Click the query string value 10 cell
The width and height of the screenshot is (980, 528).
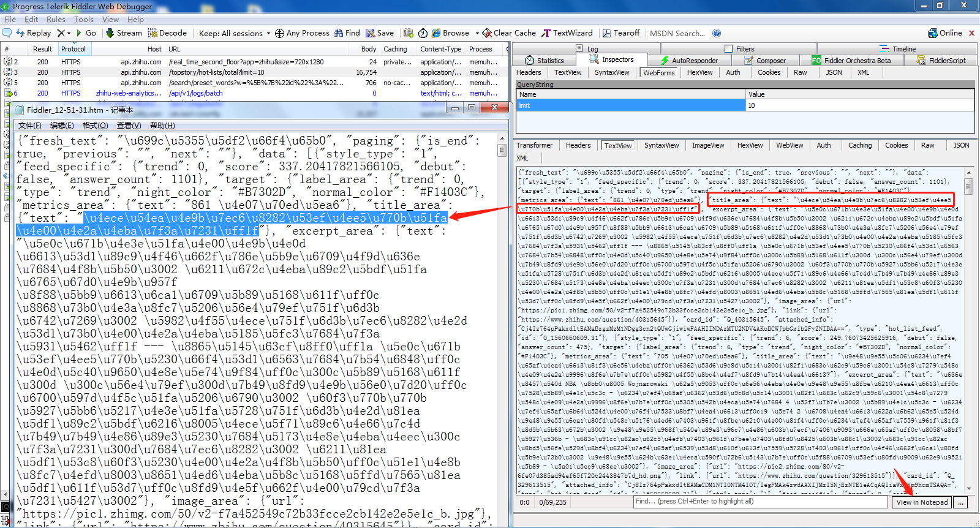pyautogui.click(x=860, y=105)
